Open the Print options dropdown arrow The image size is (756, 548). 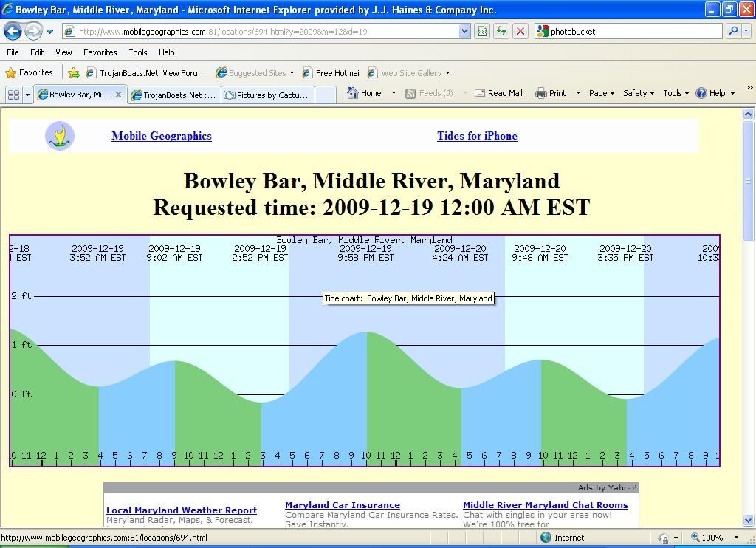click(577, 93)
